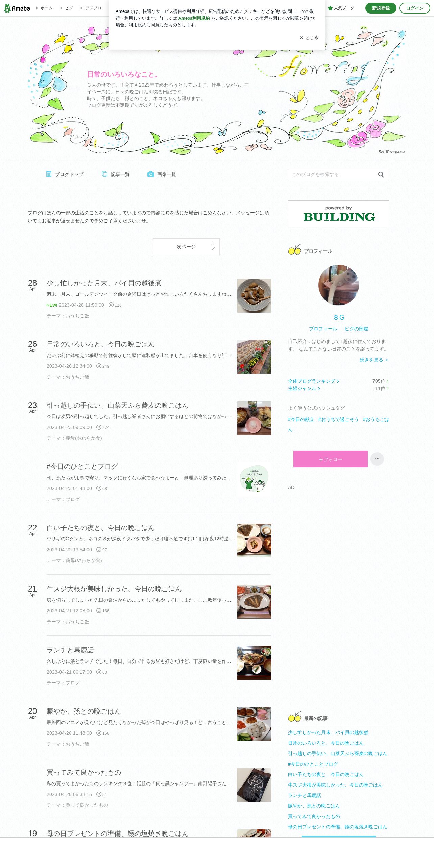Viewport: 434px width, 868px height.
Task: Open 記事一覧 article list
Action: click(116, 174)
